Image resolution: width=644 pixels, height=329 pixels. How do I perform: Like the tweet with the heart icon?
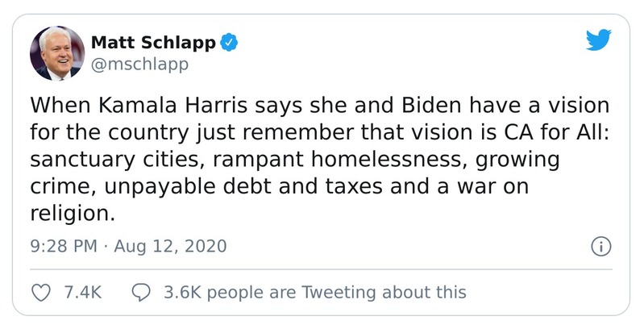tap(40, 292)
